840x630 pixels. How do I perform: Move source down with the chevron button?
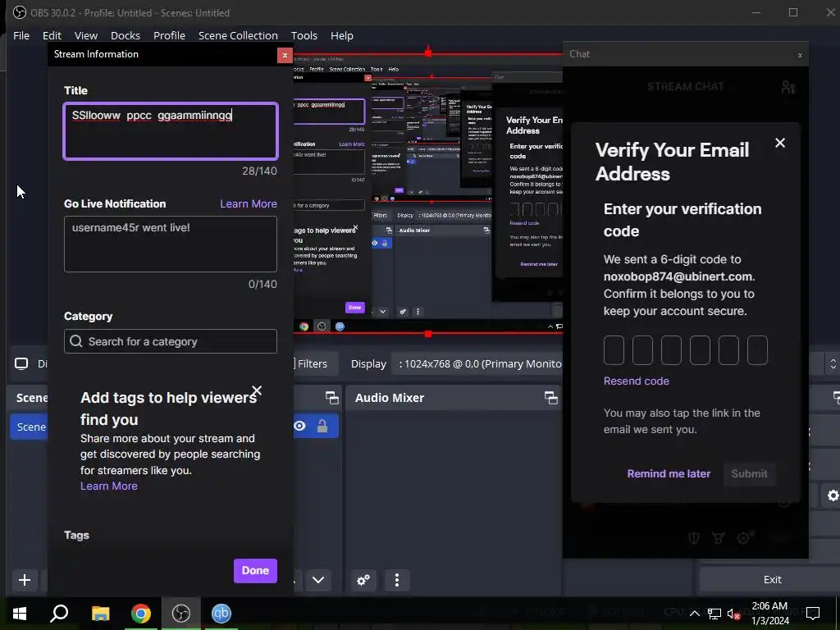318,580
